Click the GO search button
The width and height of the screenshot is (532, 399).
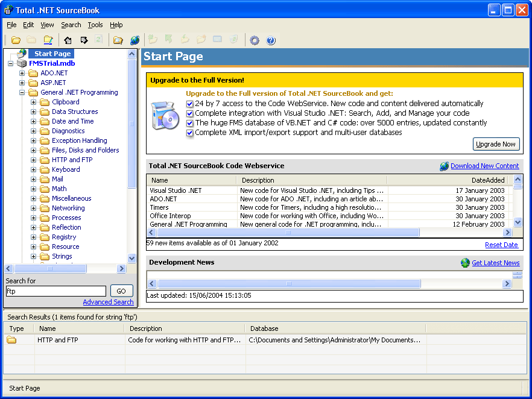[121, 291]
